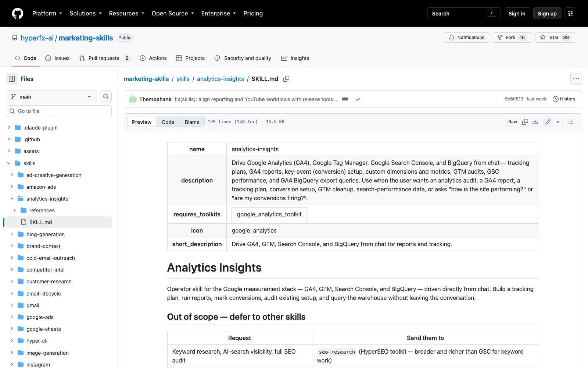Show commit message ellipsis expand icon
This screenshot has width=588, height=368.
tap(345, 99)
